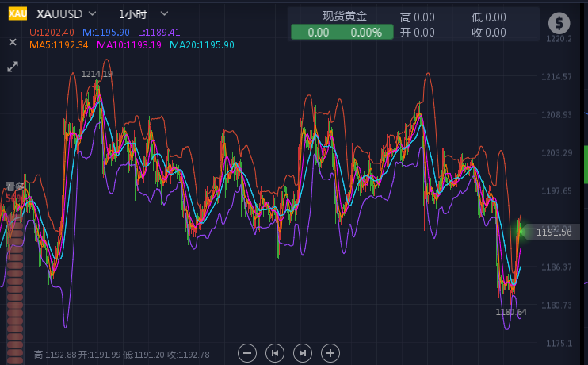
Task: Jump to the latest candle of chart
Action: coord(303,352)
